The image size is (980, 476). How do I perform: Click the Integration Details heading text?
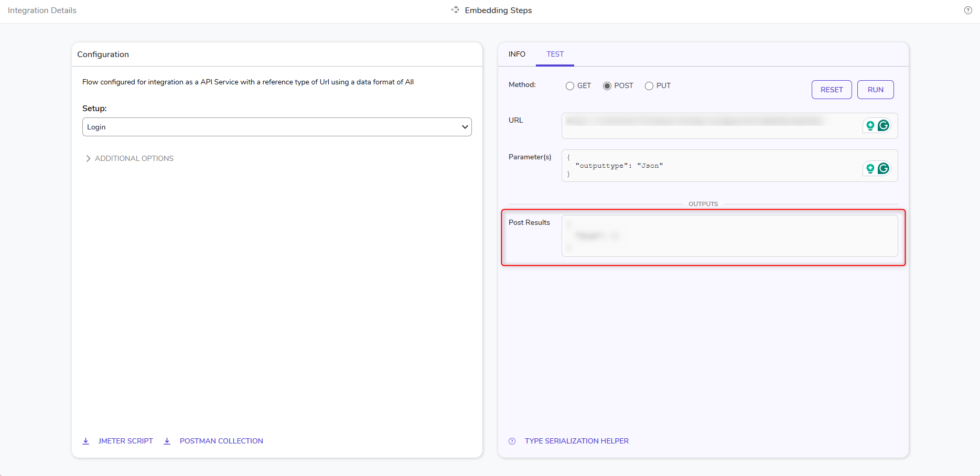[42, 10]
